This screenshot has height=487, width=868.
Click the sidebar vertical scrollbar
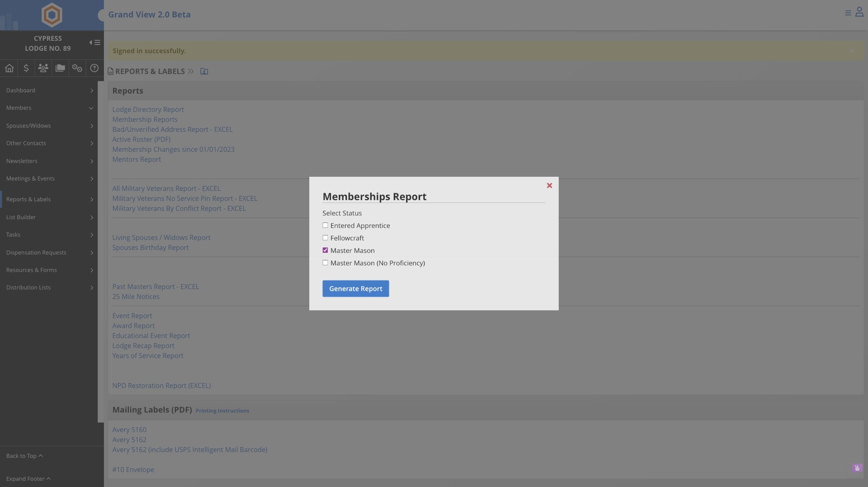click(101, 252)
